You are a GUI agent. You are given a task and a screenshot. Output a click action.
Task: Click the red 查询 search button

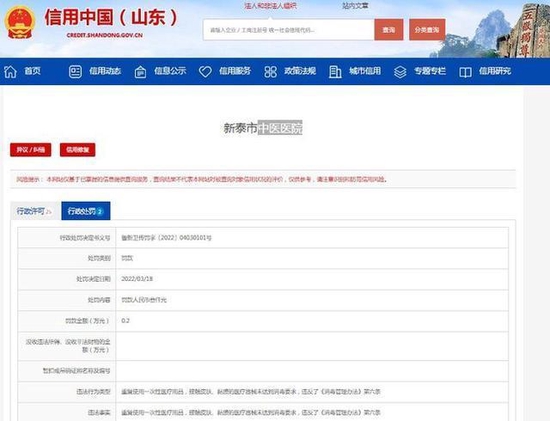coord(389,30)
